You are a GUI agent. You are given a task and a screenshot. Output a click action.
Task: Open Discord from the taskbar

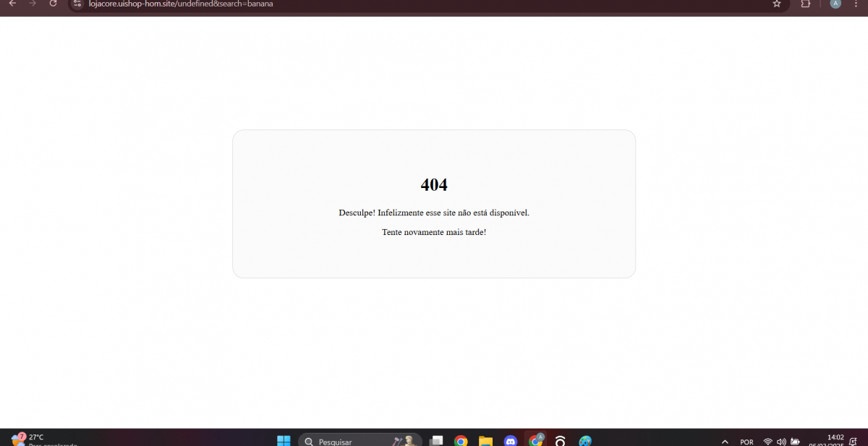(x=510, y=441)
